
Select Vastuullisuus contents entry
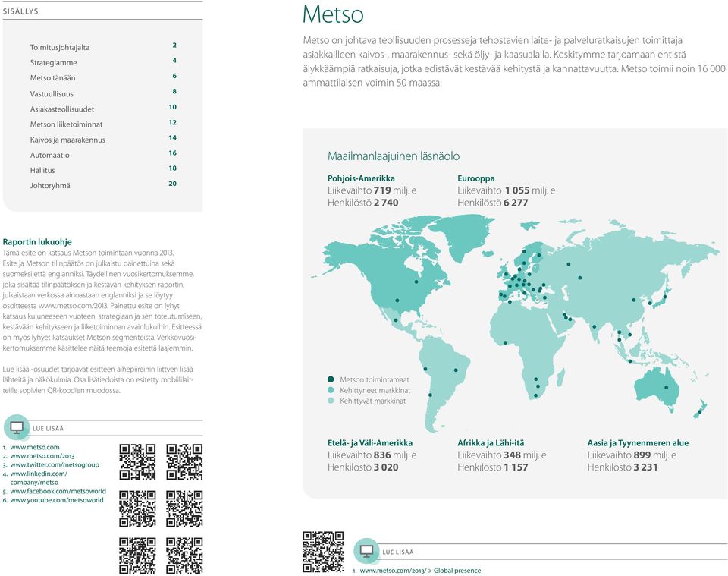click(x=52, y=94)
